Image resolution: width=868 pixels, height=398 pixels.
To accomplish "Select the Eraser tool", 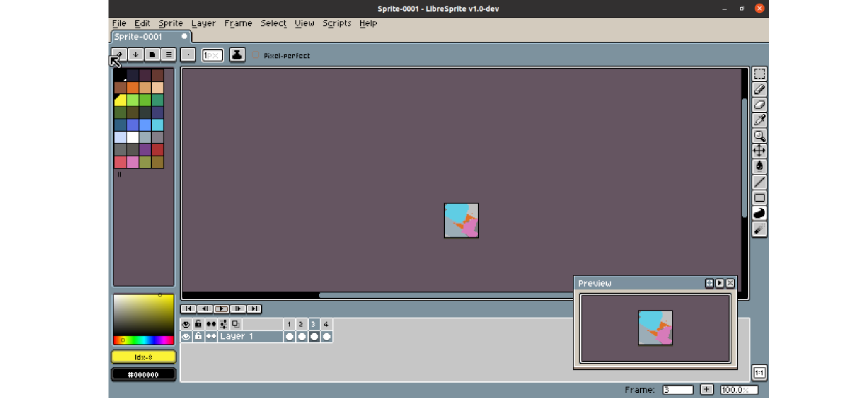I will point(759,105).
